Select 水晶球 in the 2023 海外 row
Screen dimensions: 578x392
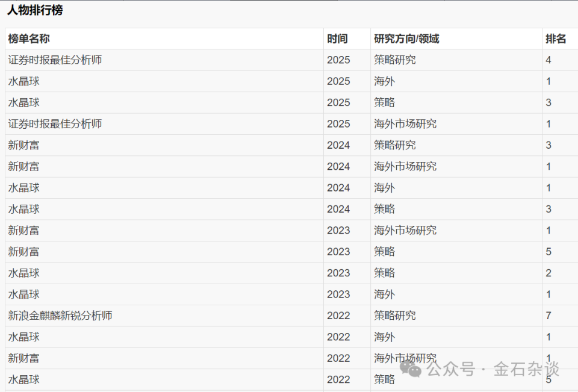coord(23,294)
